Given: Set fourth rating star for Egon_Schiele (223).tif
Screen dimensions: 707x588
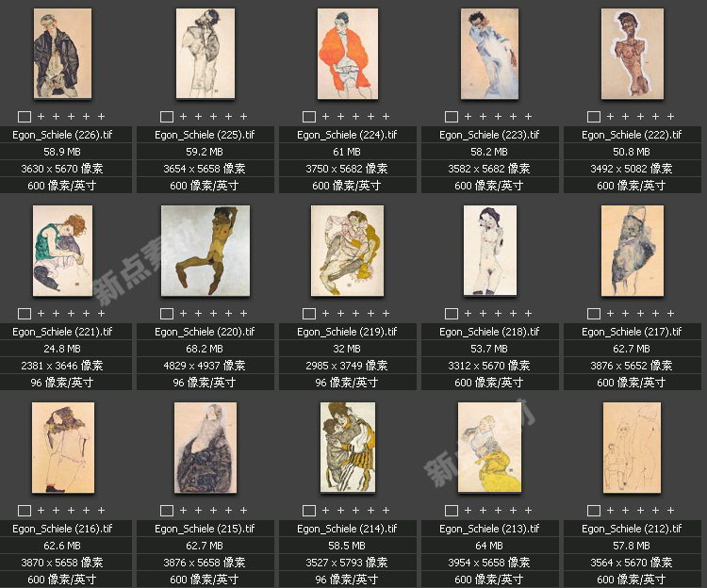Looking at the screenshot, I should coord(513,116).
